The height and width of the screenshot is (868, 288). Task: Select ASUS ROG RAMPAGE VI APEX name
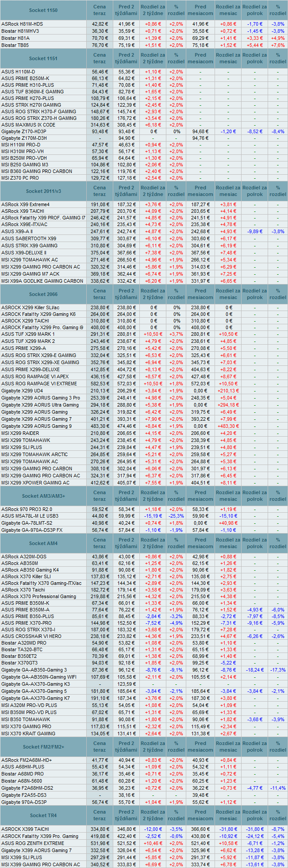pyautogui.click(x=35, y=376)
